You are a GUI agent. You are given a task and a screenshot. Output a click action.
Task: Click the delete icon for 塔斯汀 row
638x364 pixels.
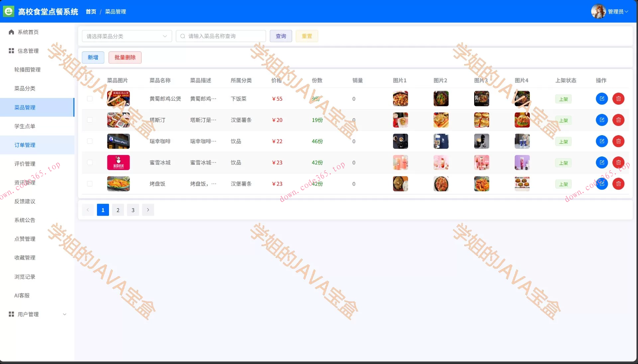tap(619, 120)
